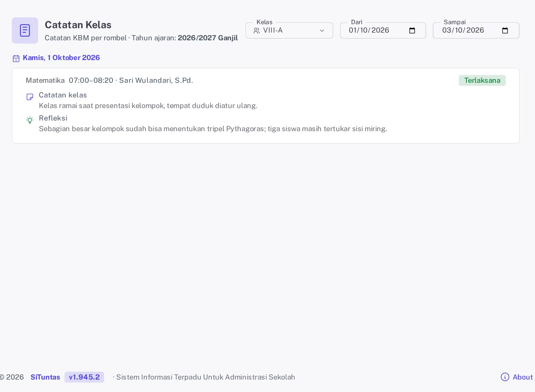Click the people icon in Kelas field
The height and width of the screenshot is (392, 535).
pos(257,31)
